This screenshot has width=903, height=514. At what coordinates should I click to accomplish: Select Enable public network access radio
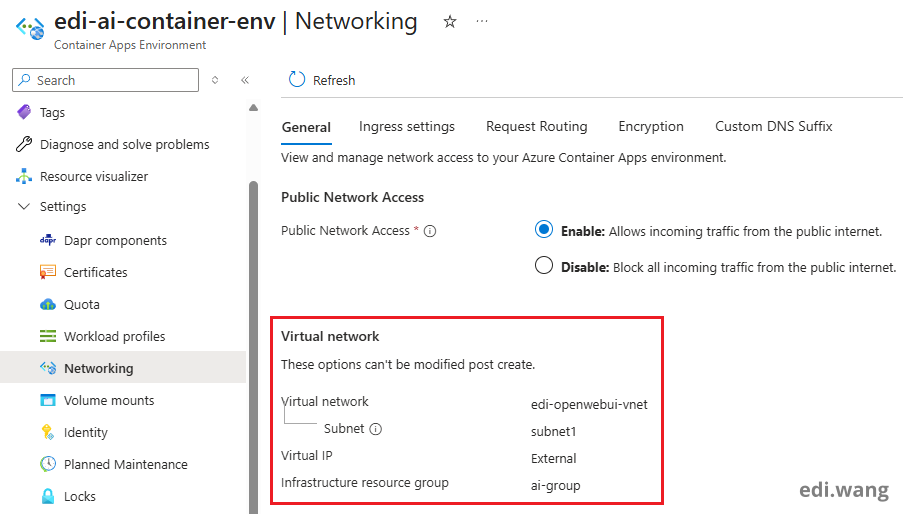544,230
